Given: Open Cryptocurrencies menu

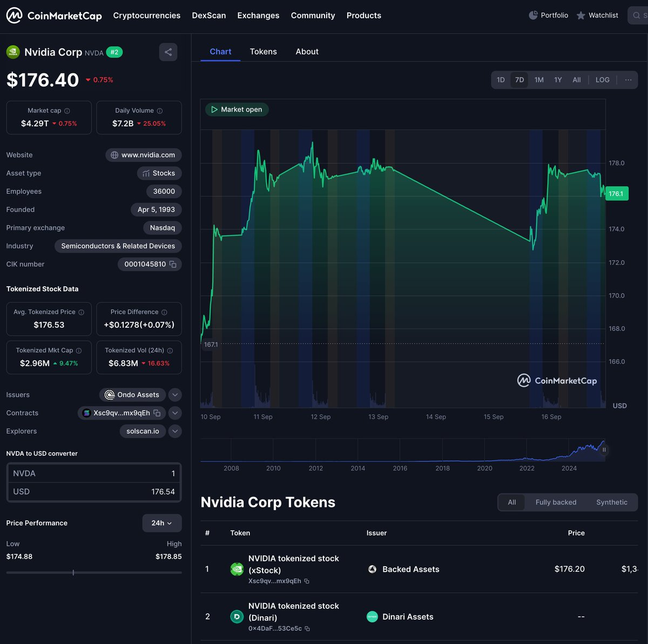Looking at the screenshot, I should [x=147, y=15].
